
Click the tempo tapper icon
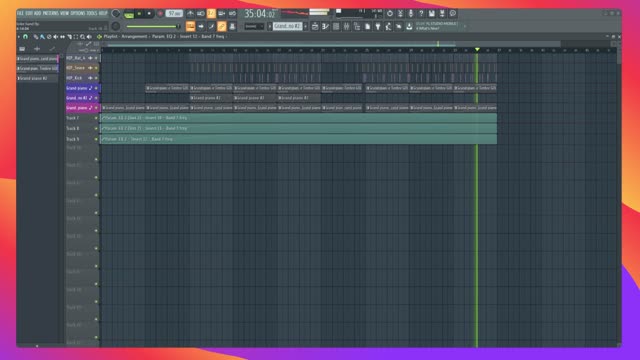(x=389, y=27)
